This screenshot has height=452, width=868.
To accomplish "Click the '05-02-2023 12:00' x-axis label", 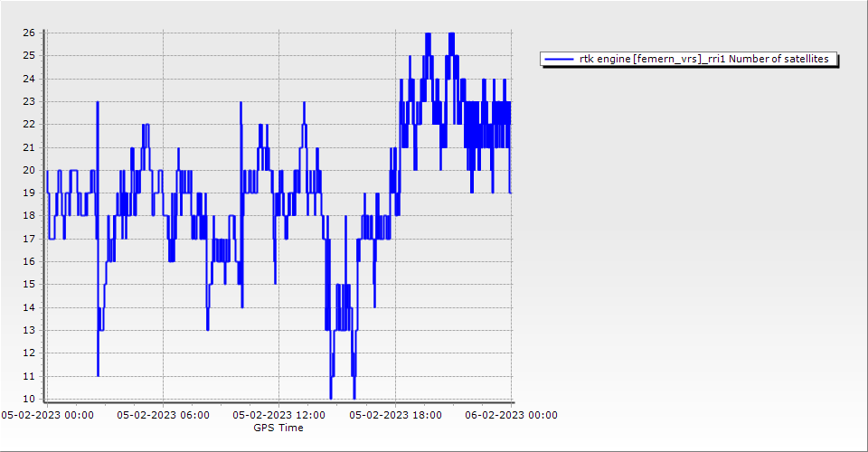I will (x=279, y=415).
